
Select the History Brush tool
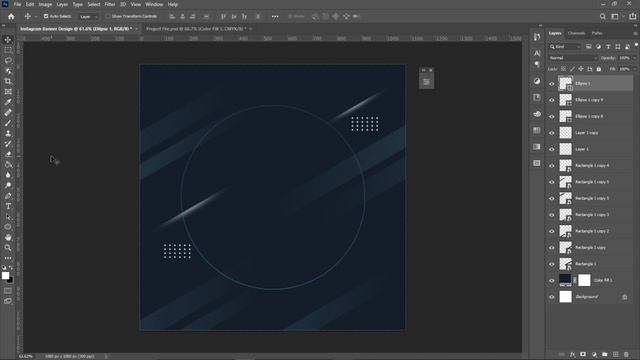coord(8,144)
